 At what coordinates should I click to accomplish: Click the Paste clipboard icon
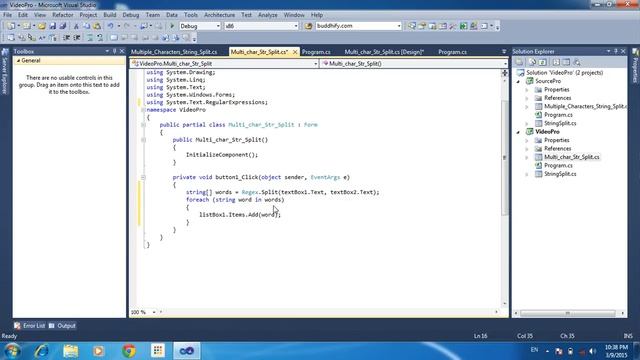pos(97,26)
